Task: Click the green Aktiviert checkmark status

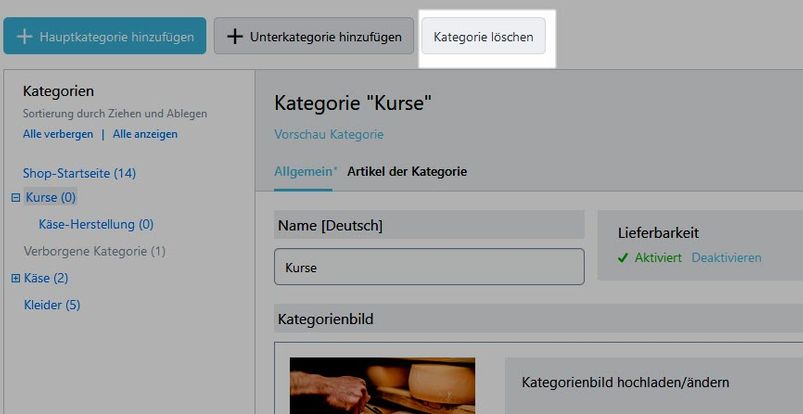Action: pos(650,258)
